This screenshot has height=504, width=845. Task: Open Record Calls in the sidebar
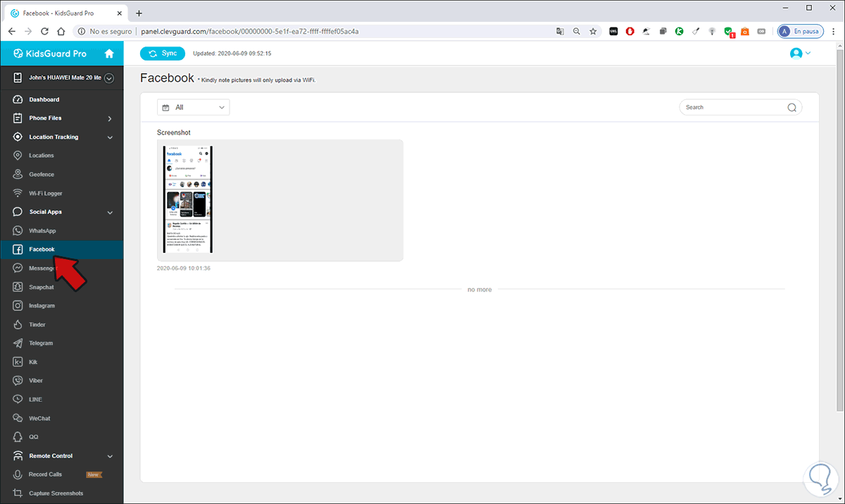(x=45, y=474)
